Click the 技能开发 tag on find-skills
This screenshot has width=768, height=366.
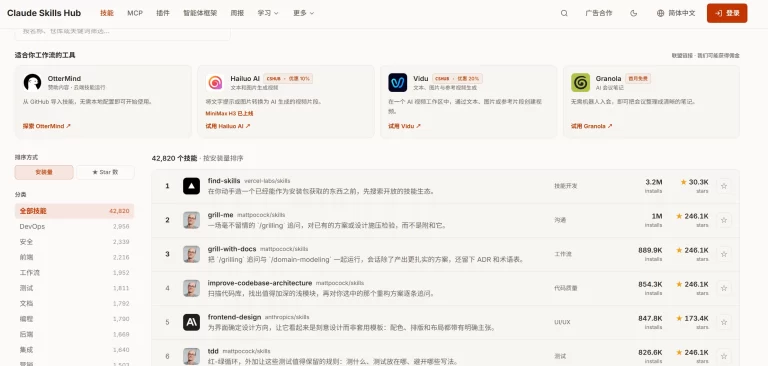[566, 186]
